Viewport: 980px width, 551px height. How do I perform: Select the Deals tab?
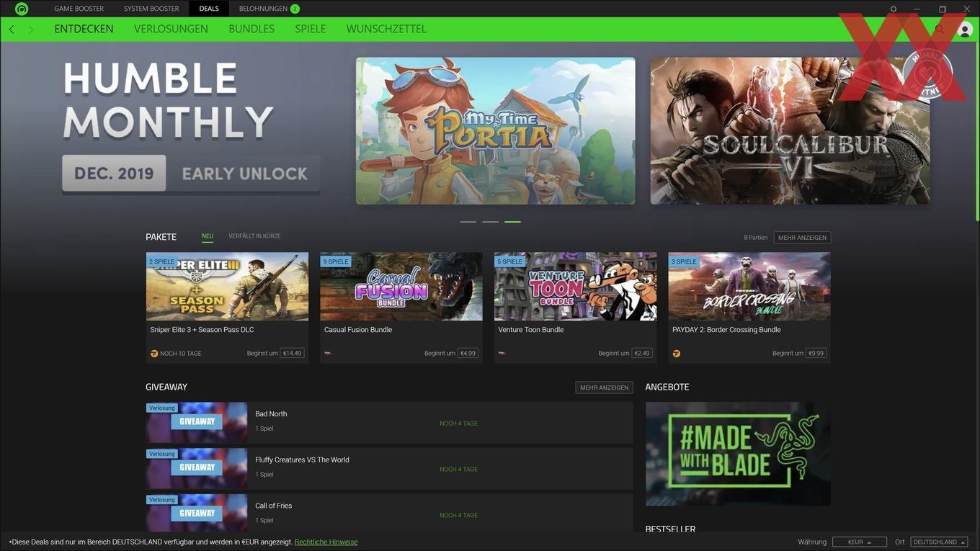point(209,9)
